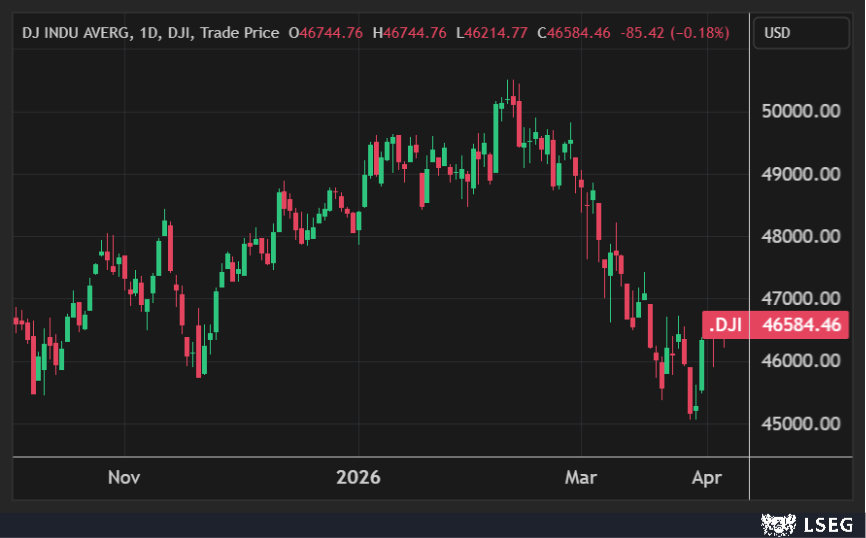Select the .DJI symbol tag on price axis

(727, 325)
